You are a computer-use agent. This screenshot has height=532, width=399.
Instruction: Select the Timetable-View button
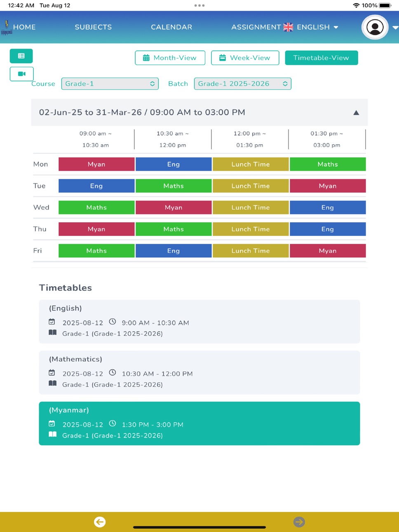coord(321,58)
